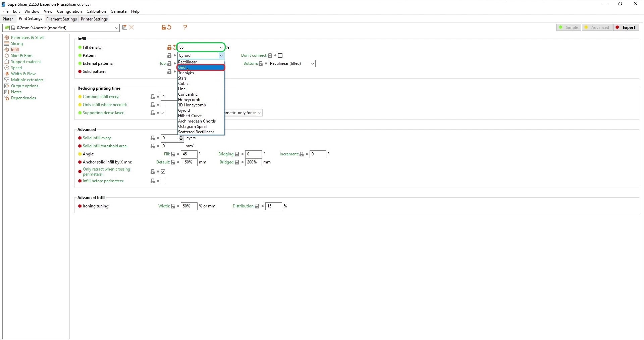
Task: Click the delete preset X icon
Action: [132, 28]
